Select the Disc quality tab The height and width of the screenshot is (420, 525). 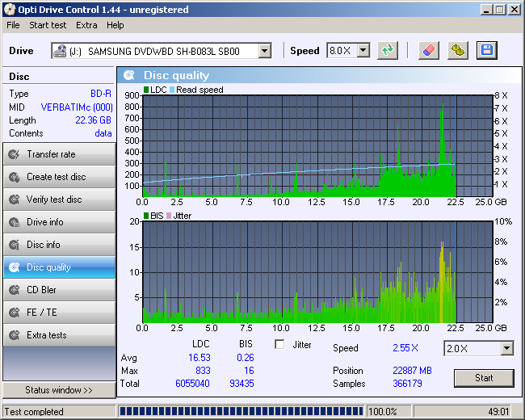59,267
